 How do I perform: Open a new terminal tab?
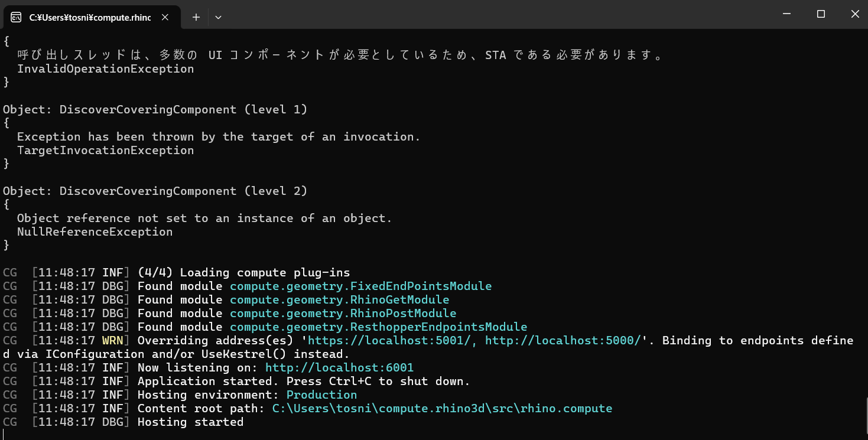pyautogui.click(x=196, y=17)
